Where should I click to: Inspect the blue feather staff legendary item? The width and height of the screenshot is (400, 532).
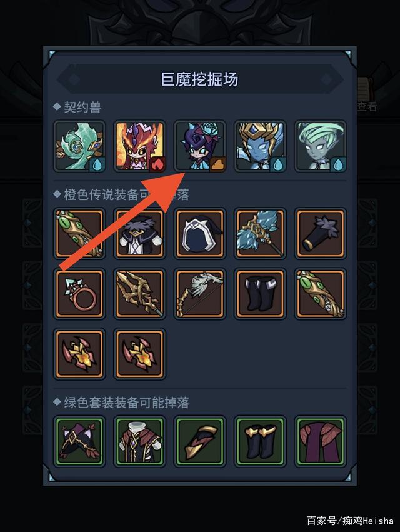pos(260,234)
